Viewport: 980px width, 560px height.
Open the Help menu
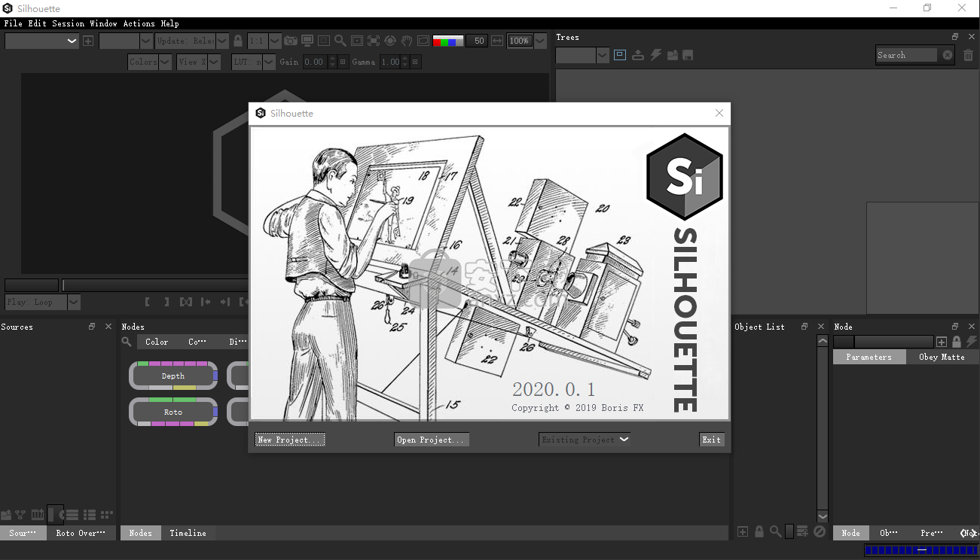pos(169,23)
